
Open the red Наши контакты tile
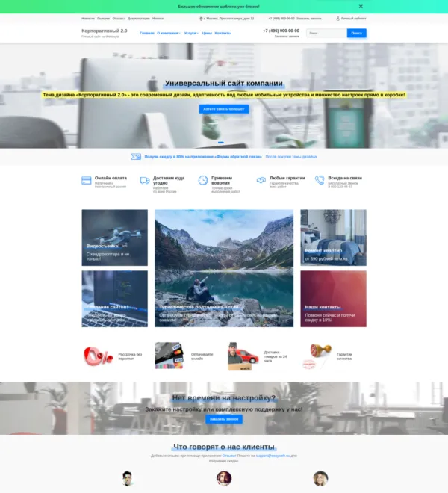pos(333,299)
